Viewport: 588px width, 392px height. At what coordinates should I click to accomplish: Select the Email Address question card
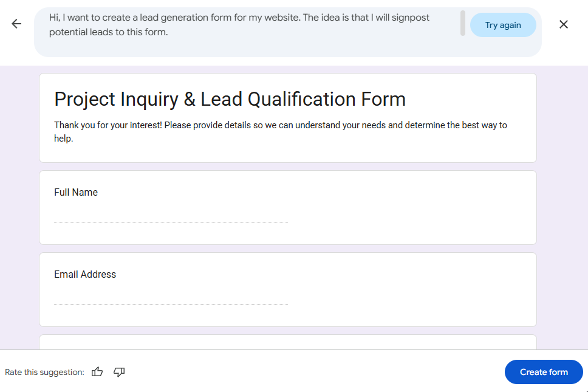pyautogui.click(x=287, y=289)
